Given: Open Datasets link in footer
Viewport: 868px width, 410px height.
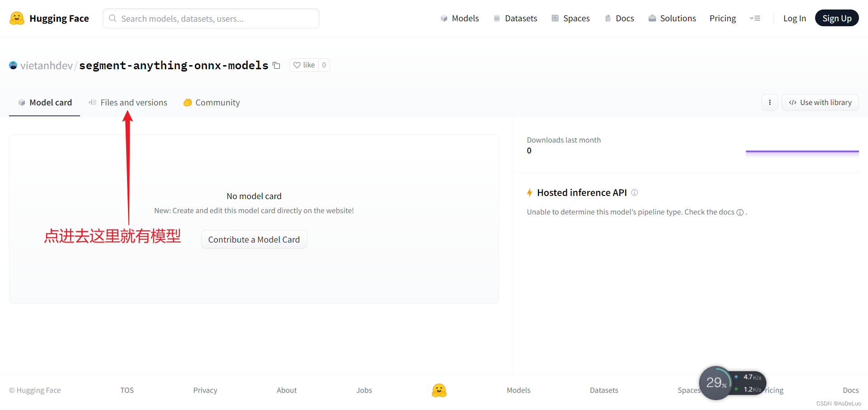Looking at the screenshot, I should [x=604, y=390].
